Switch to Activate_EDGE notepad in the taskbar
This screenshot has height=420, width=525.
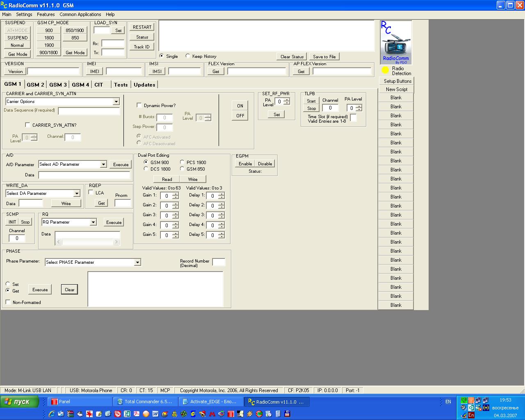click(x=211, y=402)
